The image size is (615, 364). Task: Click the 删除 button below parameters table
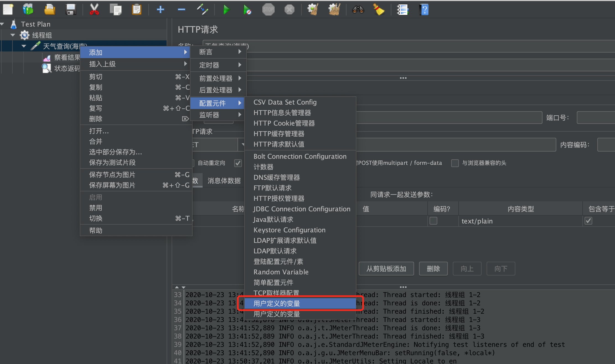pyautogui.click(x=433, y=269)
